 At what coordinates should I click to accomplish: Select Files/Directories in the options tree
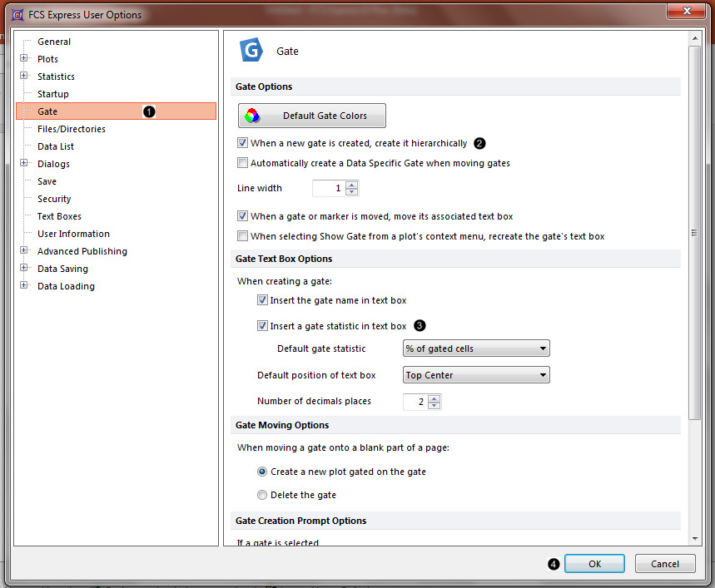pyautogui.click(x=71, y=129)
